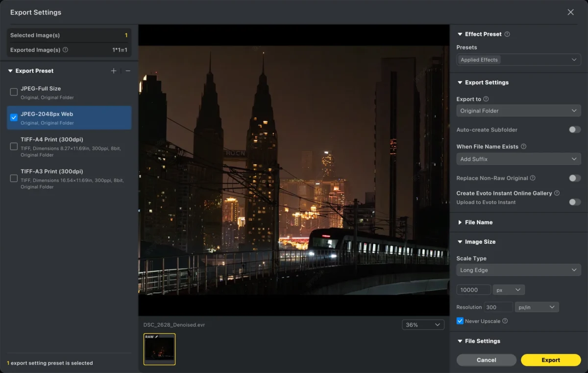This screenshot has width=588, height=373.
Task: Toggle Replace Non-Raw Original switch
Action: 574,178
